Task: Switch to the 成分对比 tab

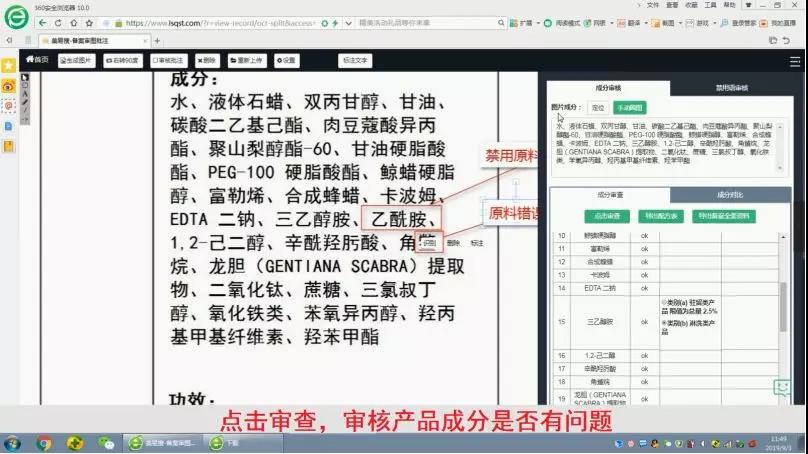Action: pyautogui.click(x=730, y=195)
